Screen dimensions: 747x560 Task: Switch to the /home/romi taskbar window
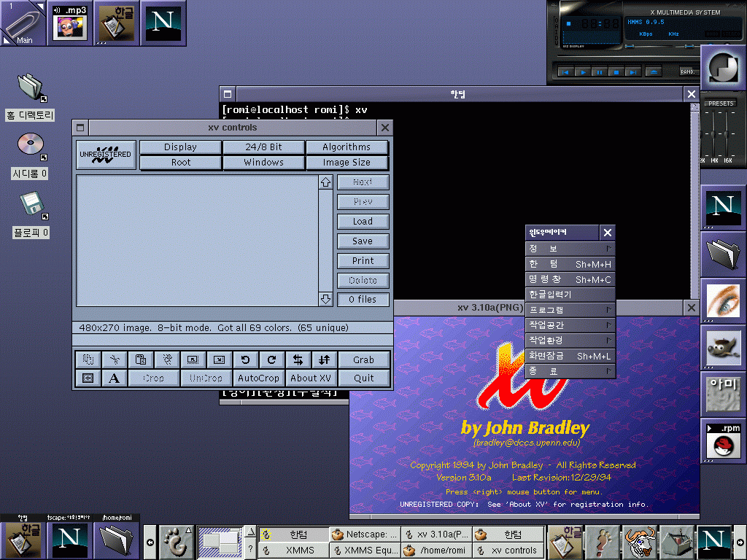click(436, 551)
